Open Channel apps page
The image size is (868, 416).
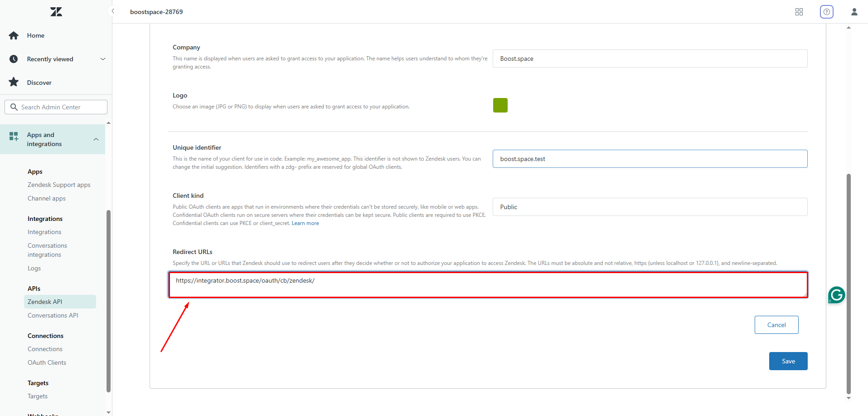coord(47,198)
